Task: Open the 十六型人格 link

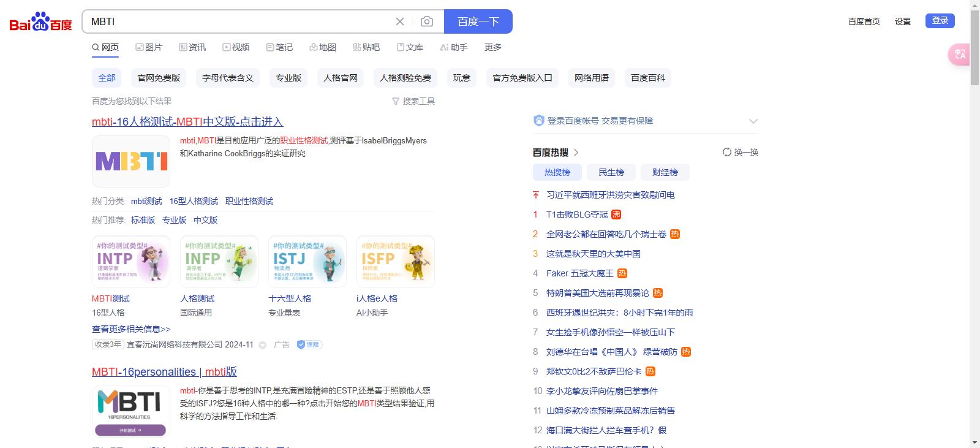Action: [290, 298]
